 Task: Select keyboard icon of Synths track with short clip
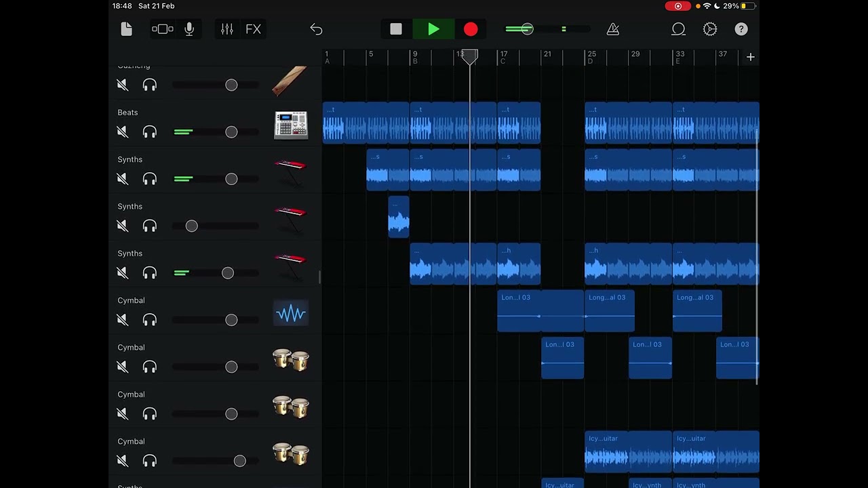tap(290, 218)
